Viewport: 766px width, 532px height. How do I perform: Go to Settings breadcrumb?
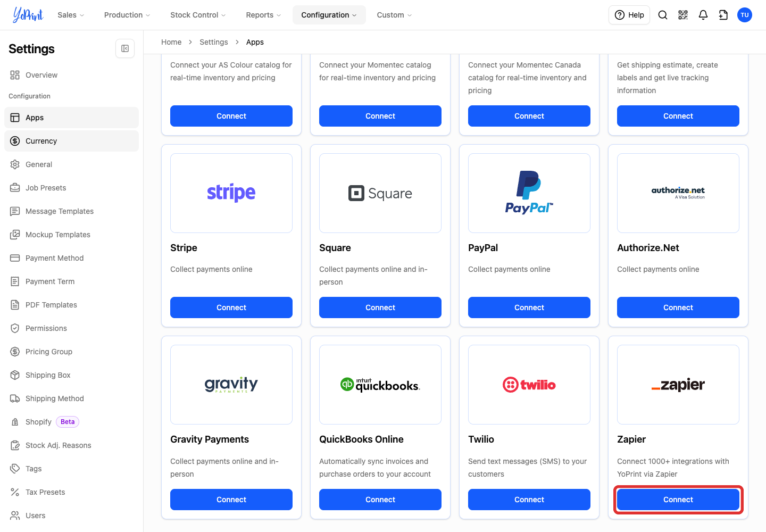(x=214, y=42)
